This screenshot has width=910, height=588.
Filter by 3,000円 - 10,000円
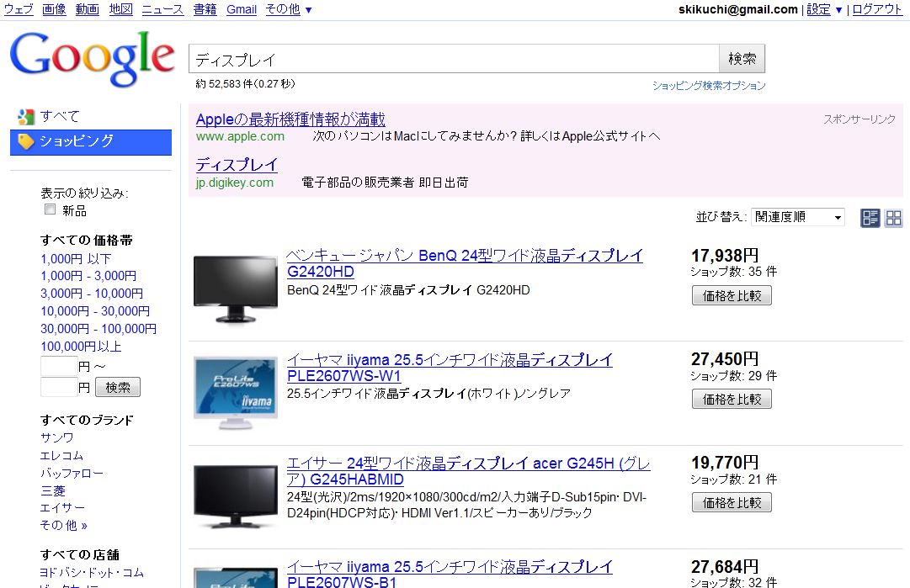pyautogui.click(x=91, y=294)
